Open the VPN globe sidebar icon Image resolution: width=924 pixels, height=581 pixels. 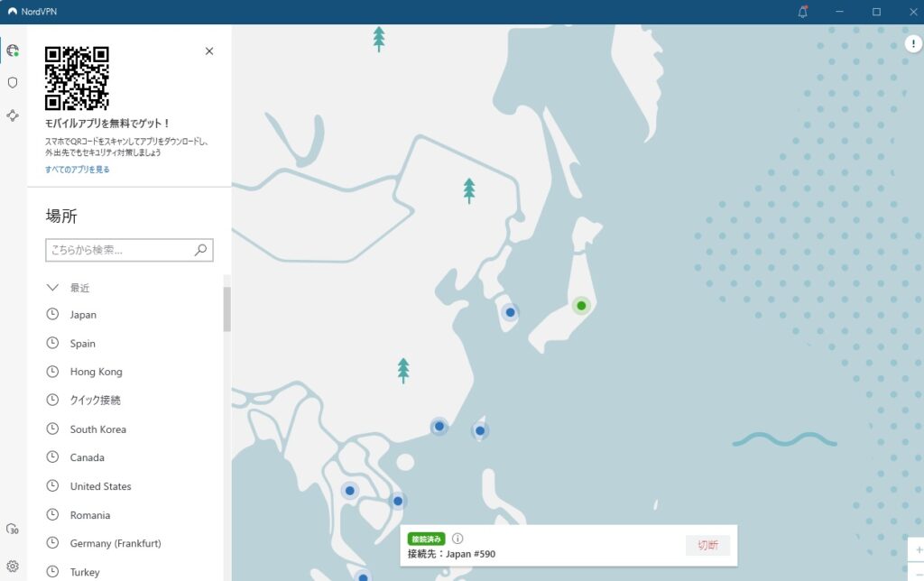point(13,51)
